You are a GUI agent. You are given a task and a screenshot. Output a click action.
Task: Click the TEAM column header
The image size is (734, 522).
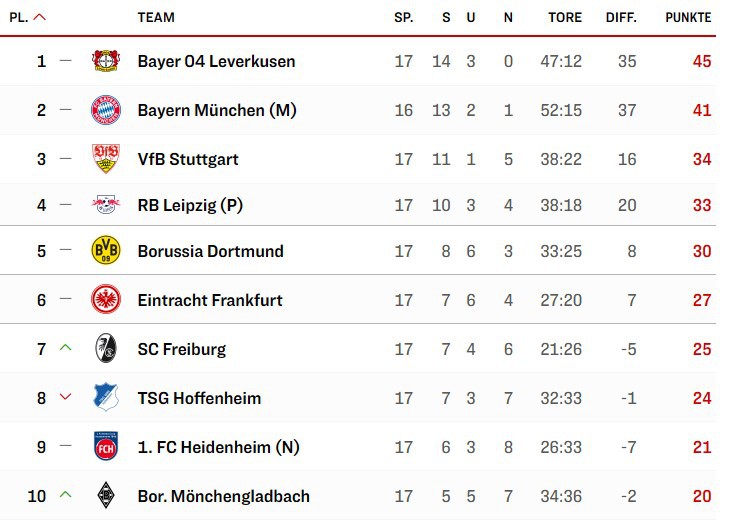pyautogui.click(x=156, y=17)
